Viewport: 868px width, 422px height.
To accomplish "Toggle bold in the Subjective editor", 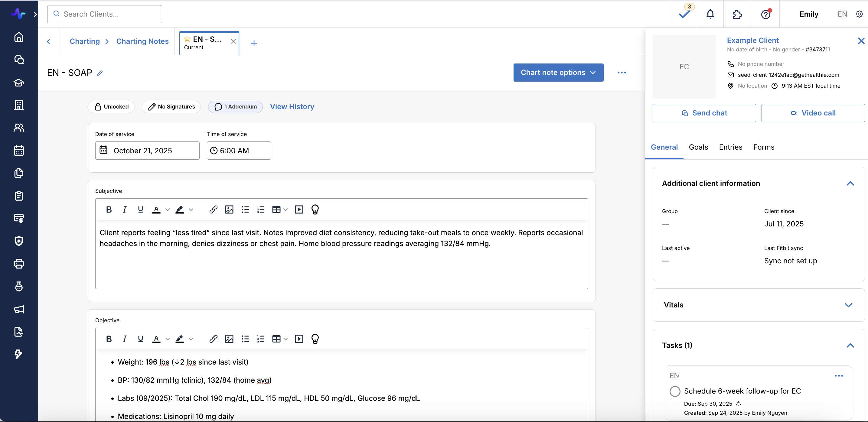I will 109,209.
